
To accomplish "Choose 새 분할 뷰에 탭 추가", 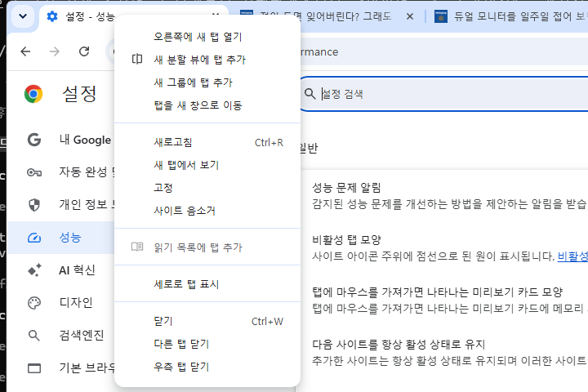I will pos(207,60).
